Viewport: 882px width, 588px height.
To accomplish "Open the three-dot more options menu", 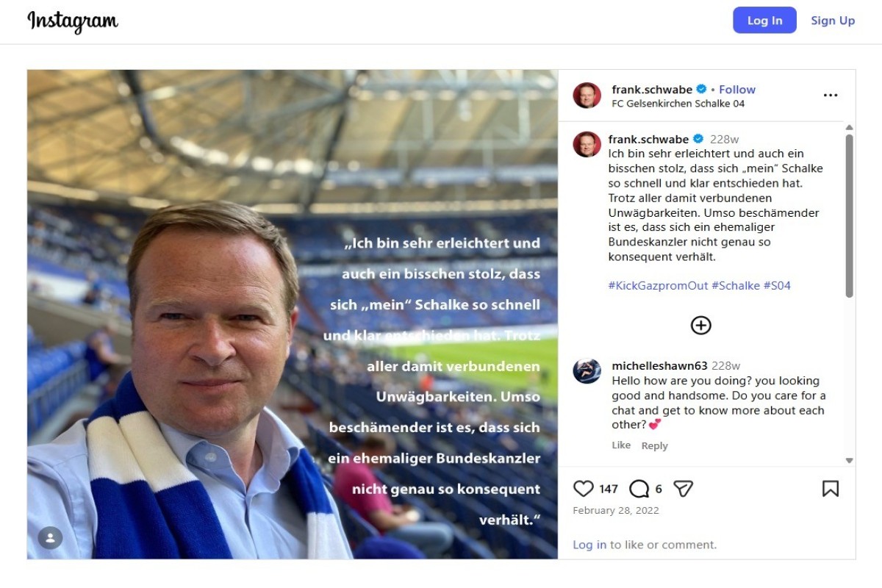I will pos(831,96).
